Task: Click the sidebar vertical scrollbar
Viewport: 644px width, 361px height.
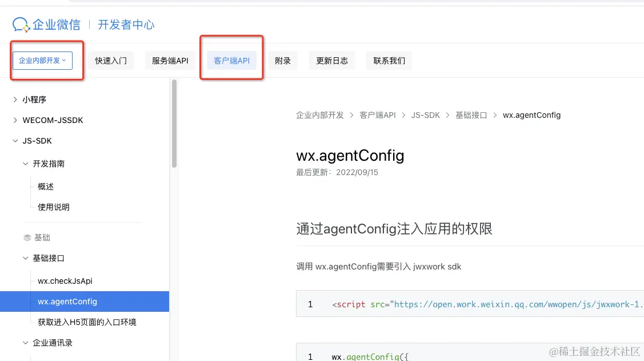Action: pyautogui.click(x=174, y=124)
